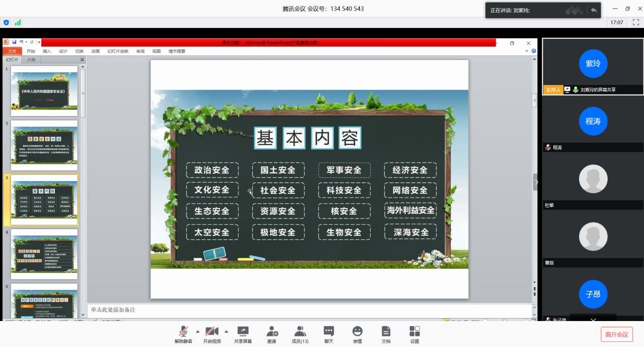The image size is (644, 347).
Task: Click the network signal indicator top-left
Action: point(18,22)
